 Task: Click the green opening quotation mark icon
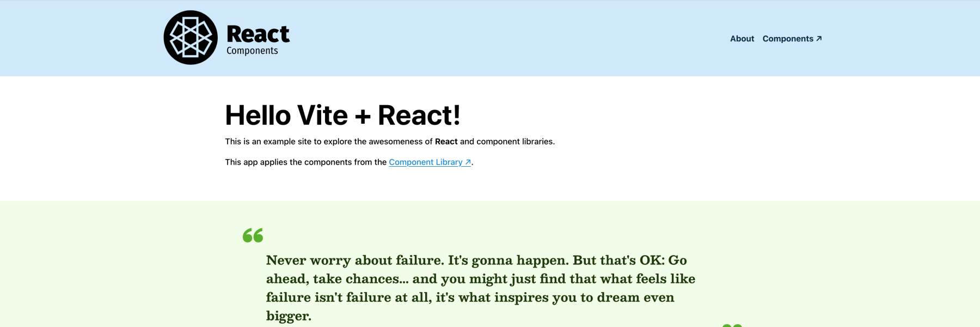[x=253, y=235]
